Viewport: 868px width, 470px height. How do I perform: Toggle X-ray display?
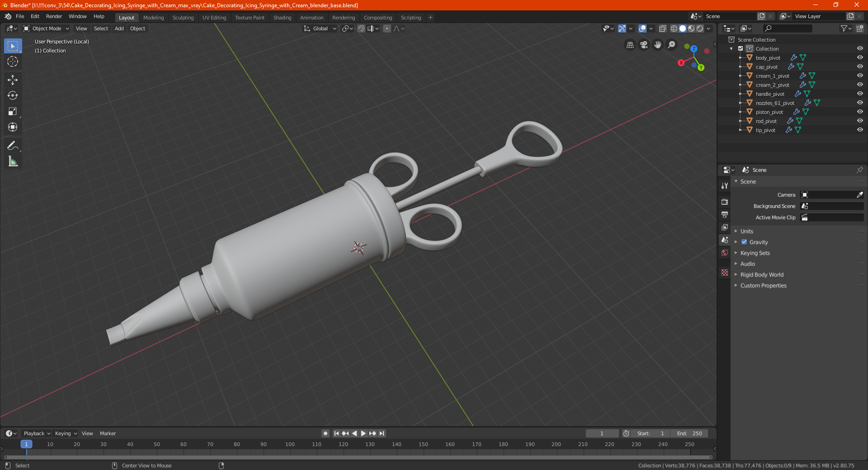[663, 28]
